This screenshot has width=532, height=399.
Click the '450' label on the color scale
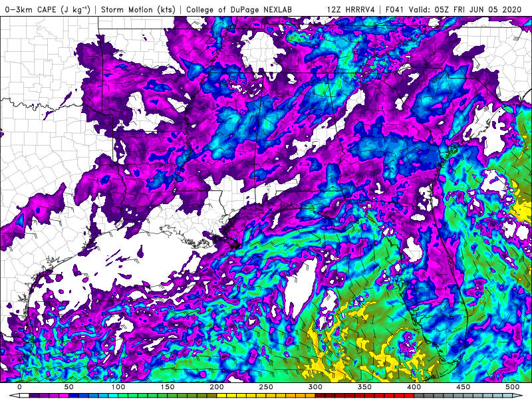[463, 387]
